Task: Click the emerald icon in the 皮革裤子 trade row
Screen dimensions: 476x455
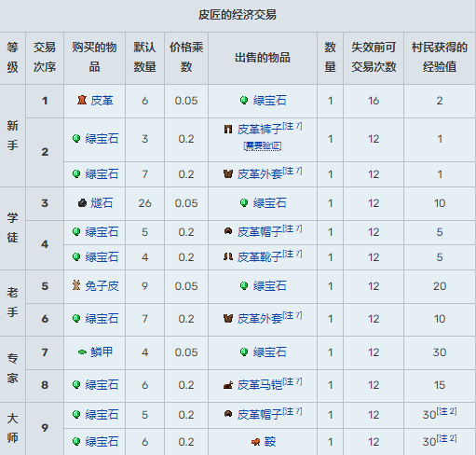Action: point(76,139)
